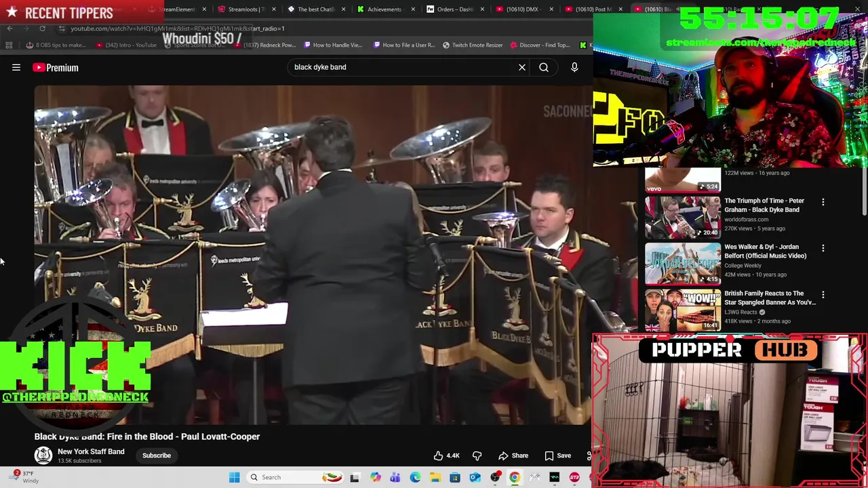
Task: Open File Explorer from taskbar
Action: coord(435,477)
